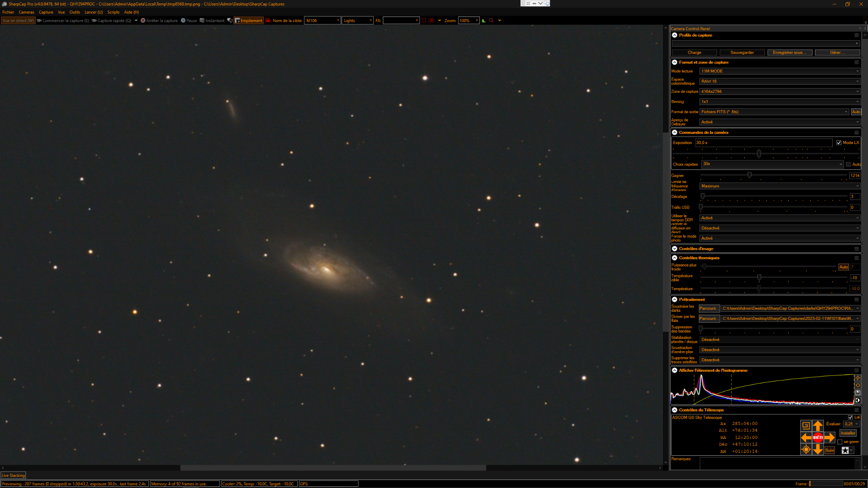
Task: Click the crosshair center target icon
Action: [x=806, y=449]
